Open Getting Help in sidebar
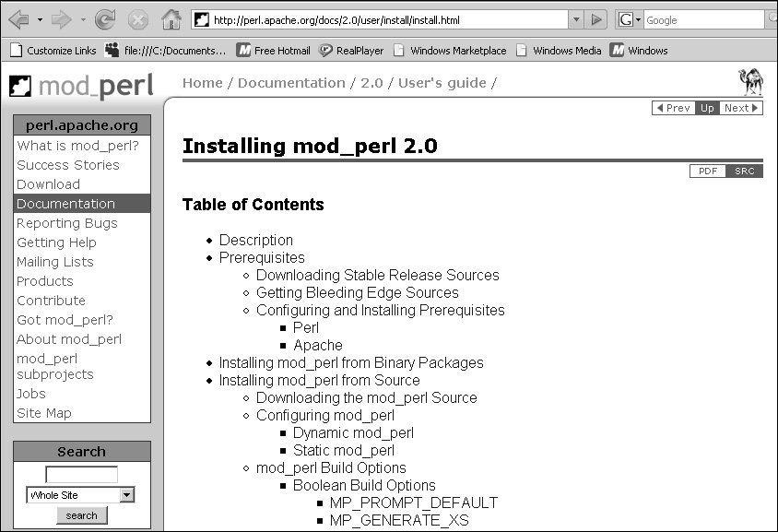 tap(56, 242)
